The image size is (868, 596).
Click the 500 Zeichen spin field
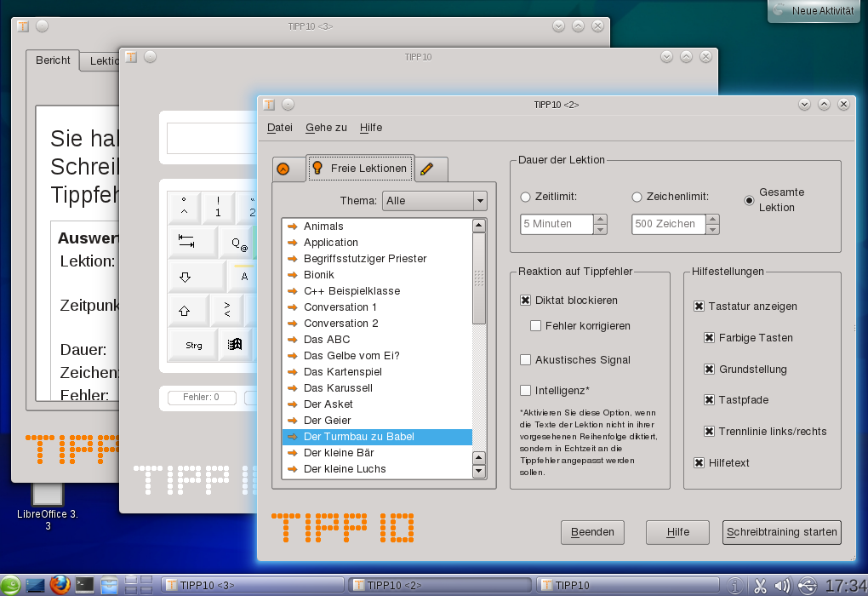click(x=668, y=224)
